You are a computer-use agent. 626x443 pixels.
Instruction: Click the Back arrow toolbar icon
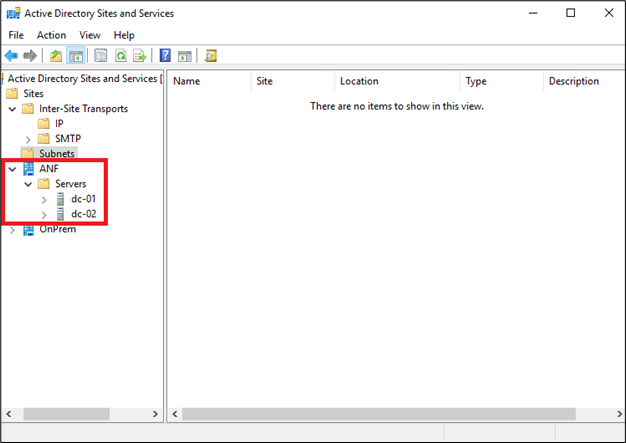click(x=11, y=55)
